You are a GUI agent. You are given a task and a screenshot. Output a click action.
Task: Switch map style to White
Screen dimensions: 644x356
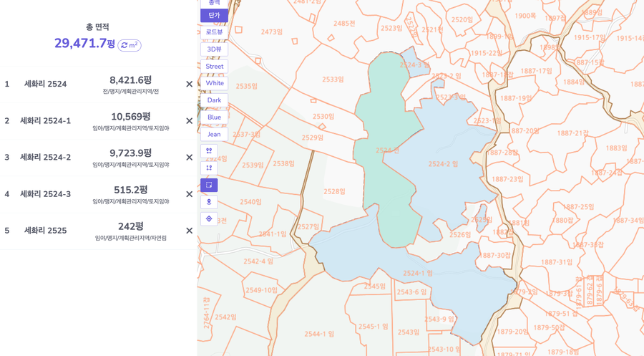click(x=214, y=83)
